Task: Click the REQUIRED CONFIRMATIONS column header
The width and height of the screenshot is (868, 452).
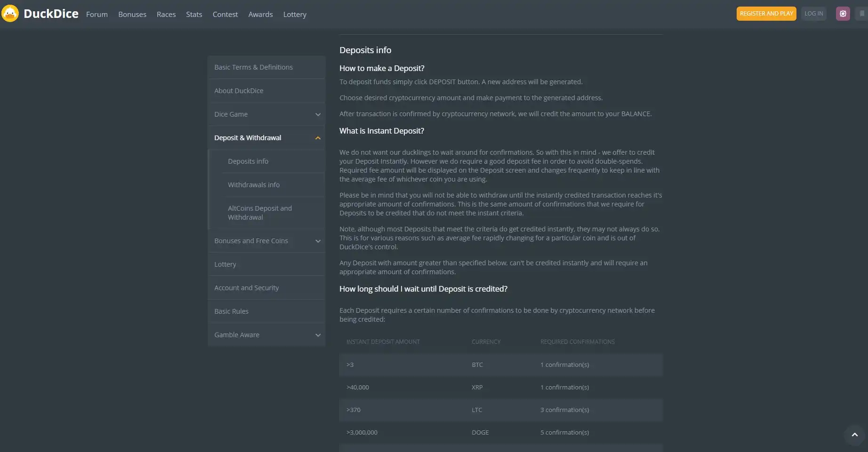Action: tap(578, 342)
